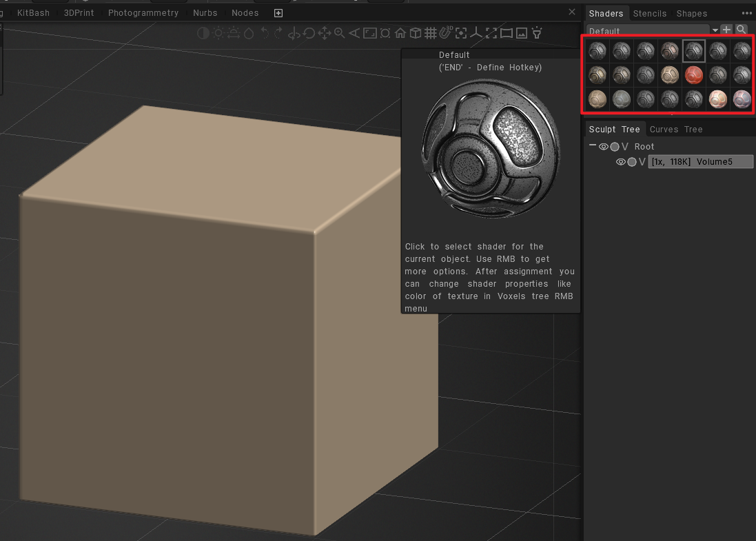Open the Curves Tree tab

(x=675, y=130)
